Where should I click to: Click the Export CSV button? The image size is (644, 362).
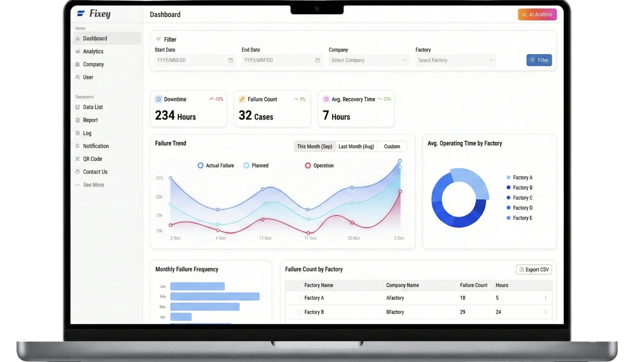(534, 269)
